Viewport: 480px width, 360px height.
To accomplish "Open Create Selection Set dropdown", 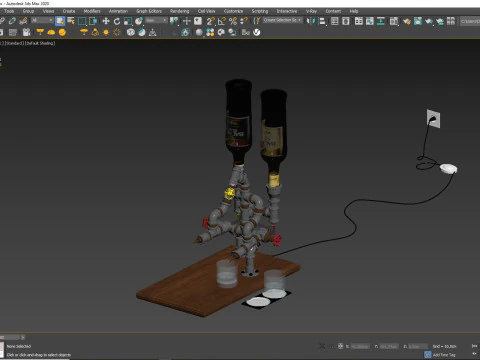I will 282,20.
